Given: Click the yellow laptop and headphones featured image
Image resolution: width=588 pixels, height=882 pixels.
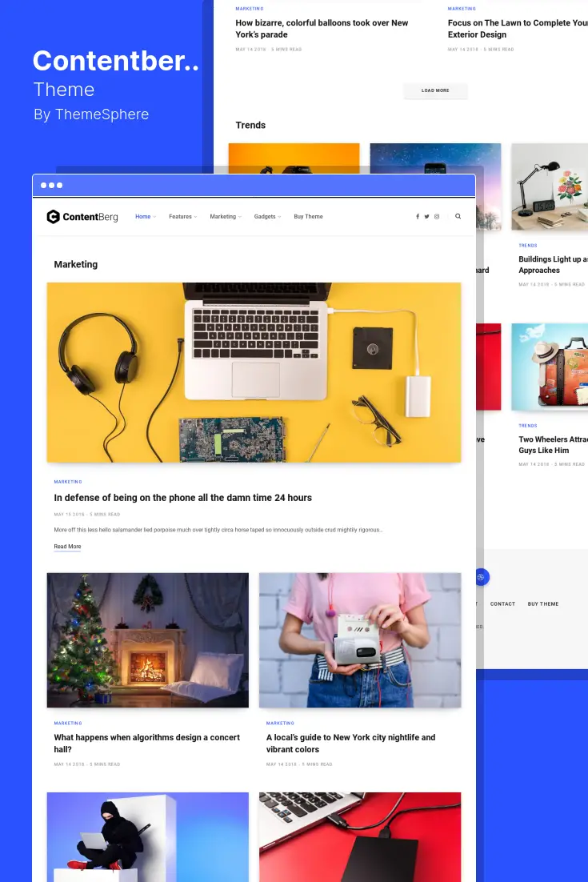Looking at the screenshot, I should [x=254, y=372].
